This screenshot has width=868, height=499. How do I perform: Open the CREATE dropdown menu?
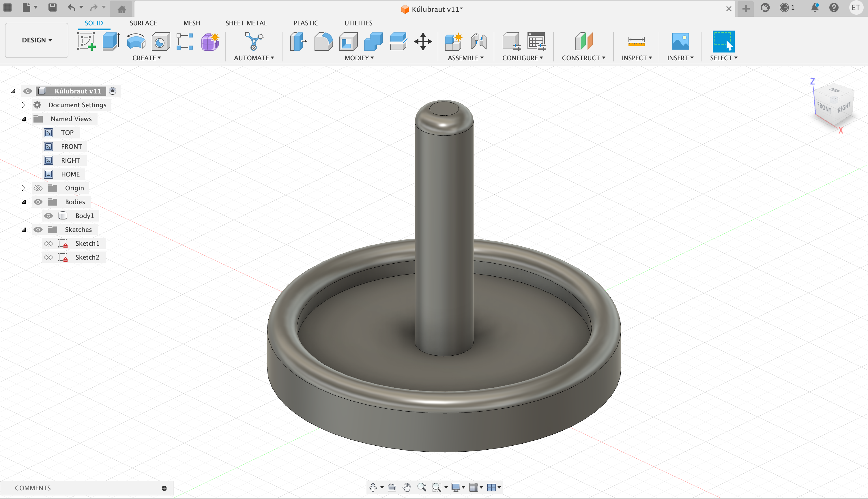click(147, 58)
